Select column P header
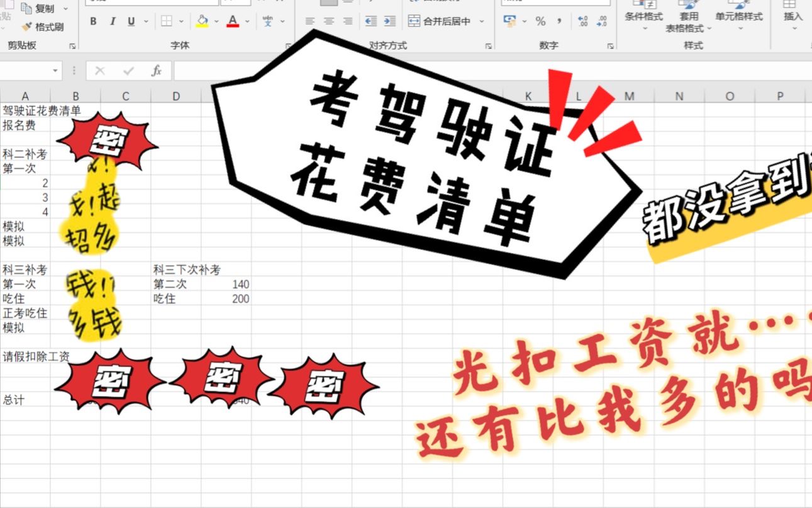 tap(780, 96)
